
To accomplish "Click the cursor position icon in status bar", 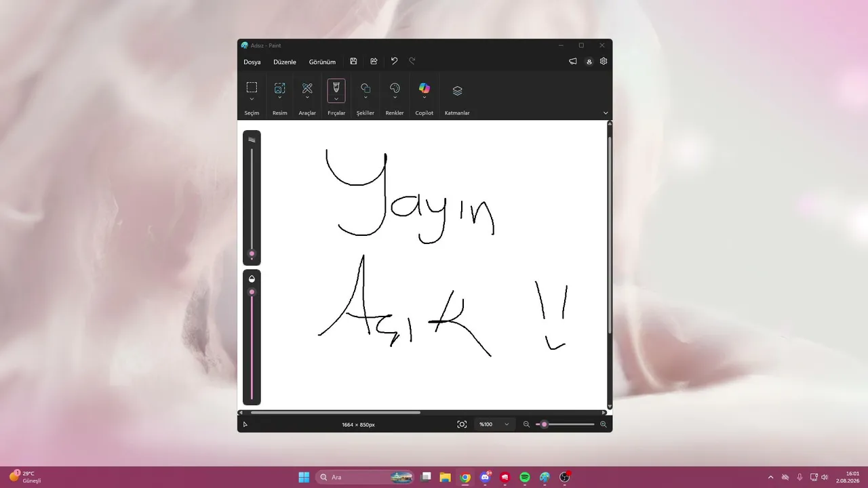I will [x=245, y=424].
